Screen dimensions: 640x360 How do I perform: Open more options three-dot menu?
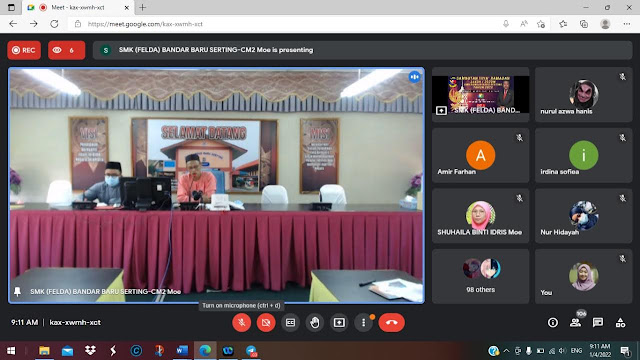[x=363, y=322]
